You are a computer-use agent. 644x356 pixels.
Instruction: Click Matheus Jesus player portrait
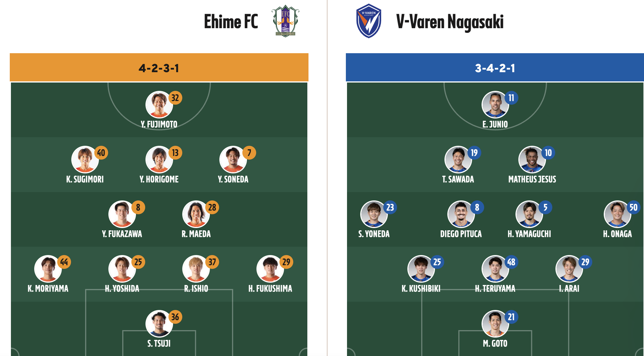(532, 160)
